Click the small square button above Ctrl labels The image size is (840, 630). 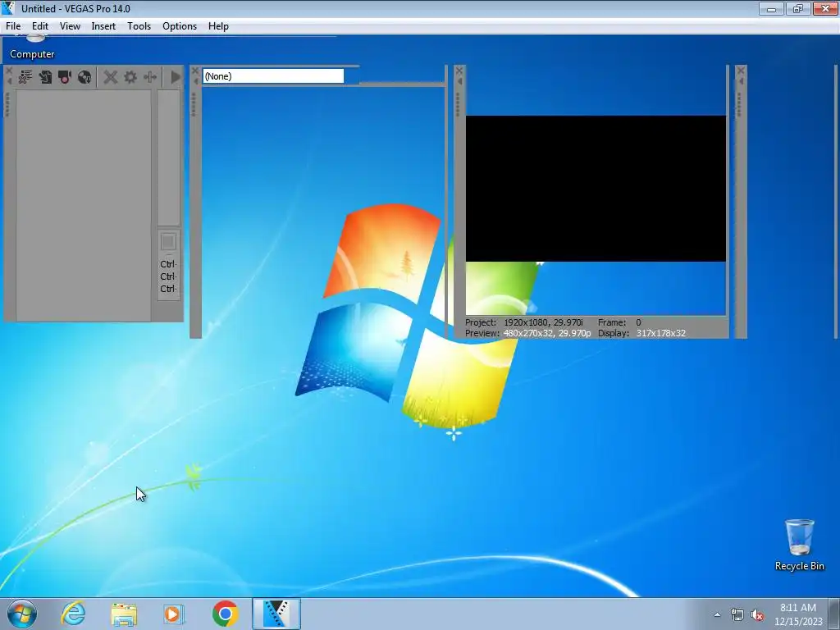pyautogui.click(x=167, y=242)
